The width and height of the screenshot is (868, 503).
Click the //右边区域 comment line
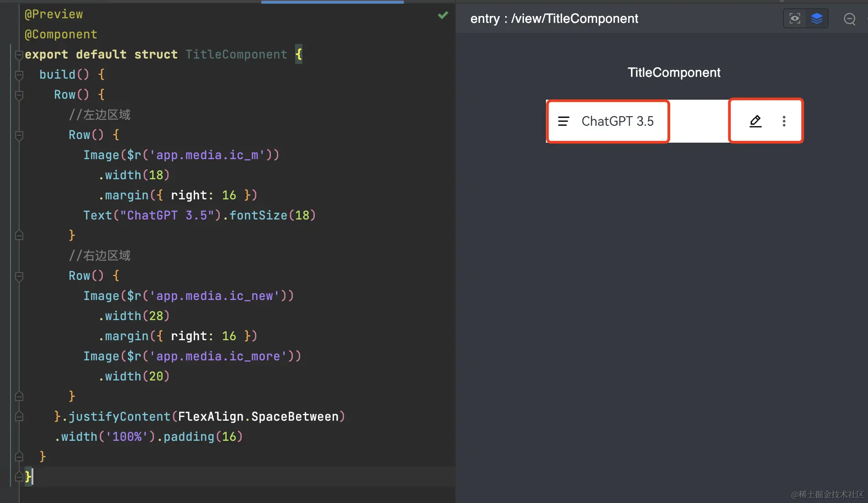pos(100,256)
